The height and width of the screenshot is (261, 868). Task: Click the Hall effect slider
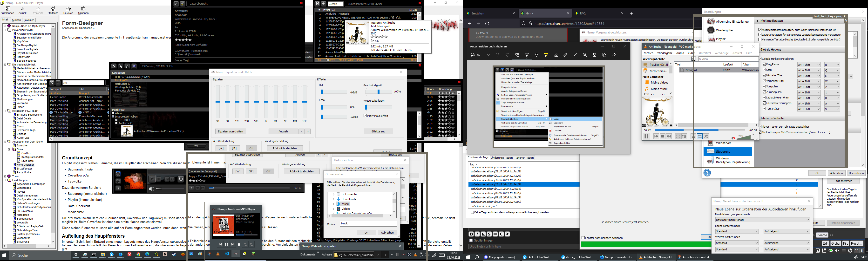pos(334,92)
